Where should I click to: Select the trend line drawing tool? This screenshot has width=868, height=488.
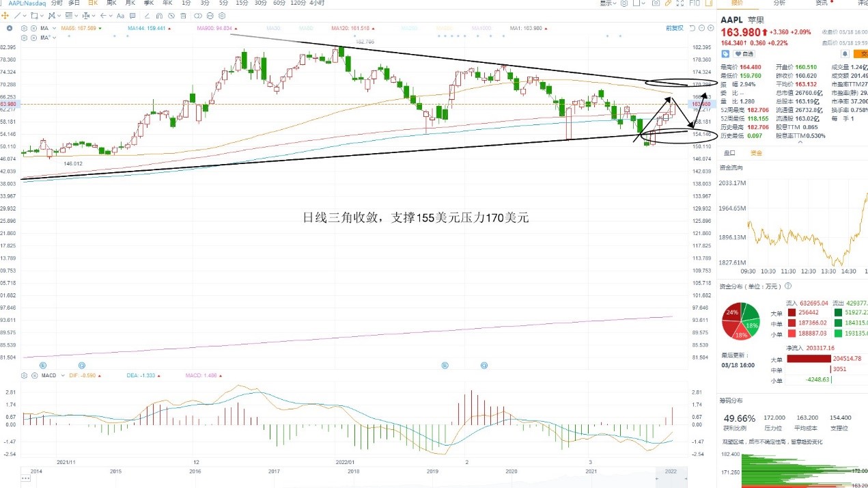(x=17, y=16)
